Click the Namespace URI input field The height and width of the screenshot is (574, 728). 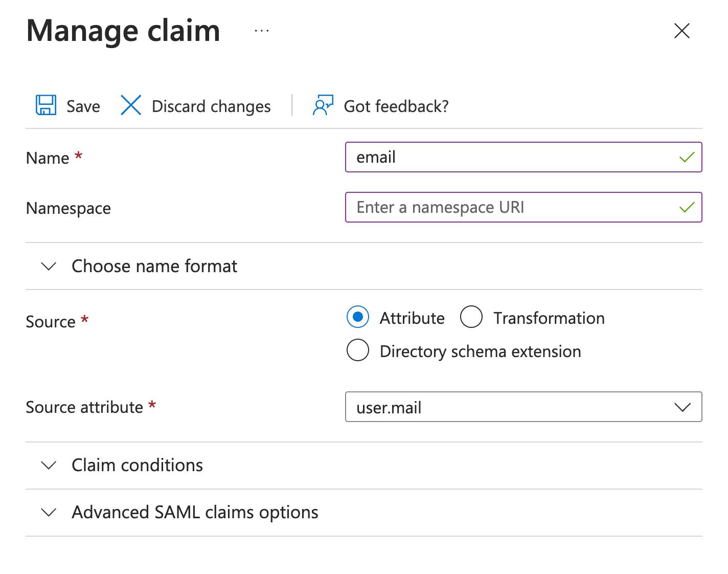[x=511, y=208]
